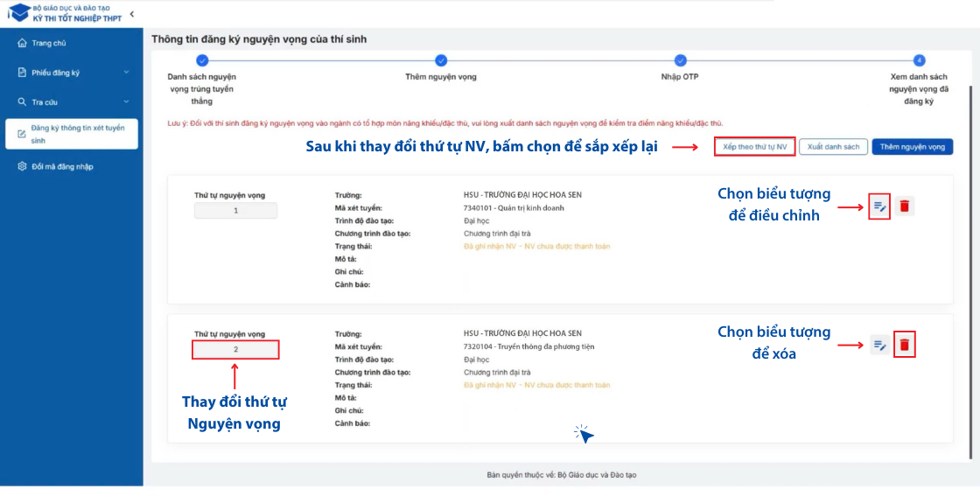Screen dimensions: 980x496
Task: Click the red trash icon for nguyện vọng 1
Action: click(x=905, y=206)
